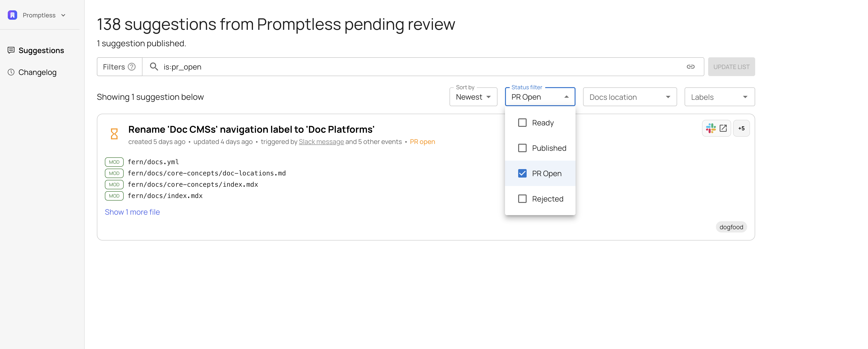
Task: Open the Slack message trigger link
Action: pos(321,142)
